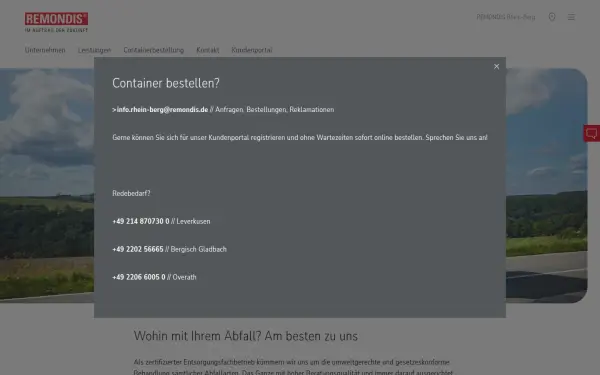
Task: Open the red chat feedback icon
Action: click(592, 133)
